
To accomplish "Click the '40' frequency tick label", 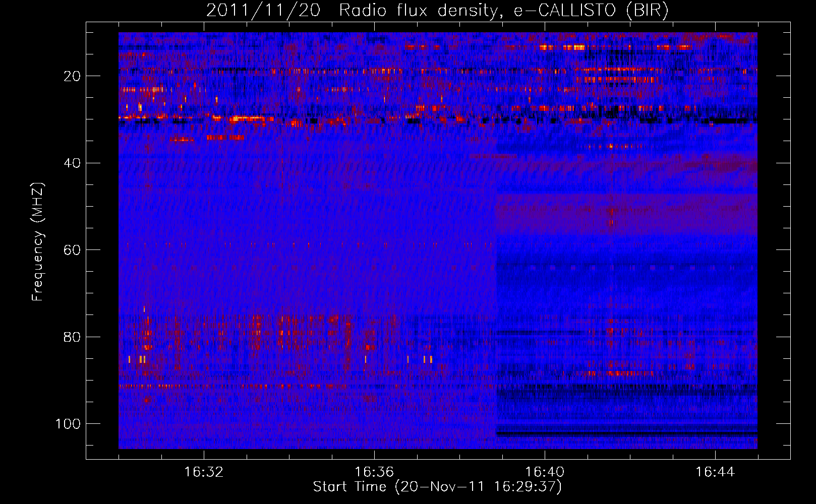I will click(72, 163).
